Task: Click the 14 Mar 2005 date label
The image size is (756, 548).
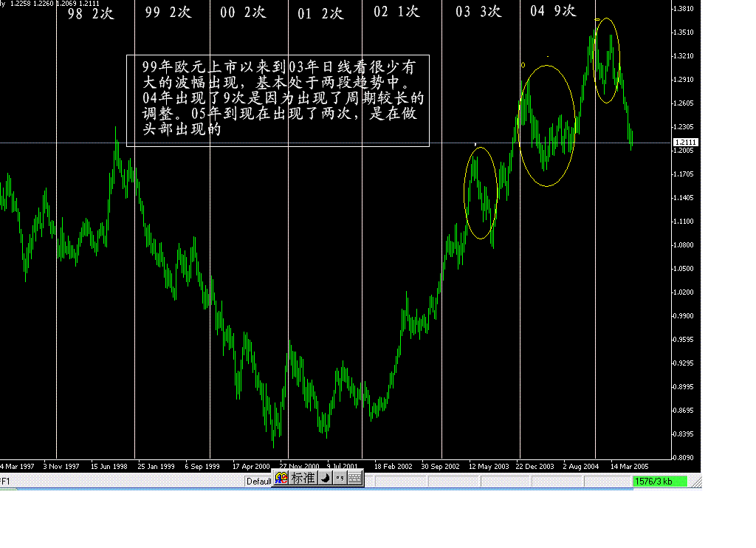Action: tap(629, 467)
